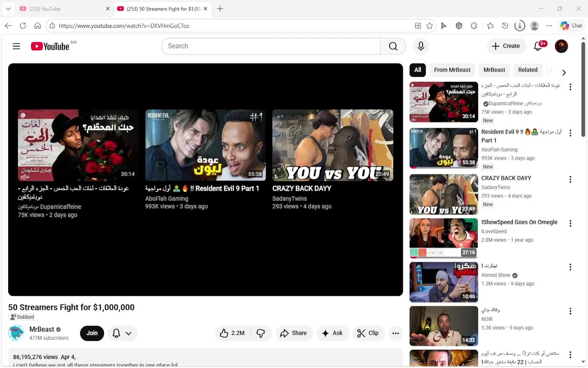Click the Join channel button
The width and height of the screenshot is (588, 368).
(92, 333)
